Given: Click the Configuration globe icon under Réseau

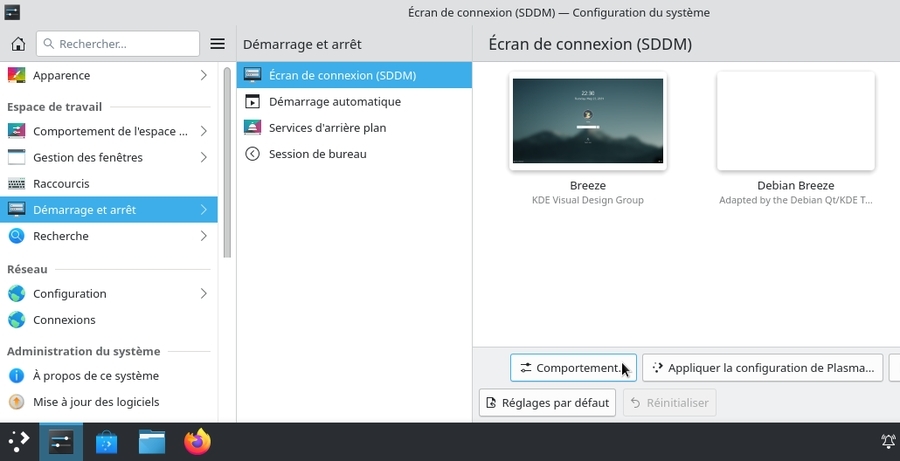Looking at the screenshot, I should (x=17, y=293).
